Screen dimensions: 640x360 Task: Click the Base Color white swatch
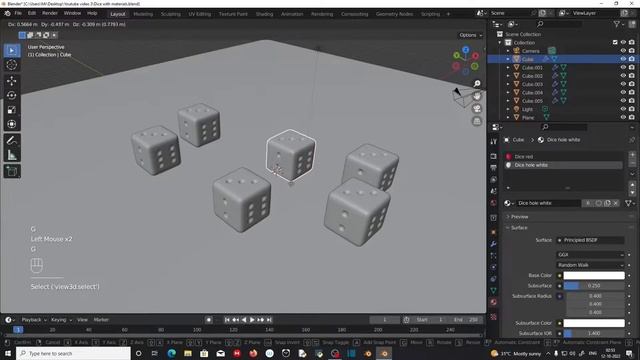click(594, 276)
